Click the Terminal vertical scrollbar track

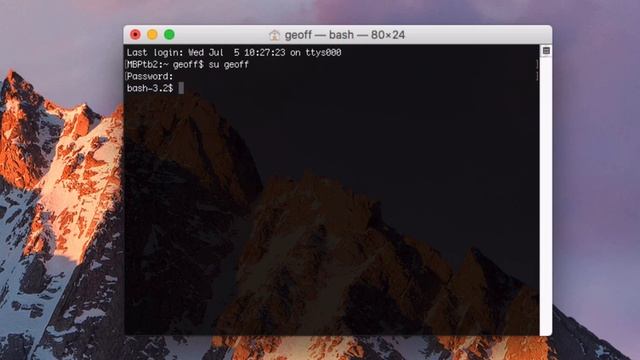[546, 195]
